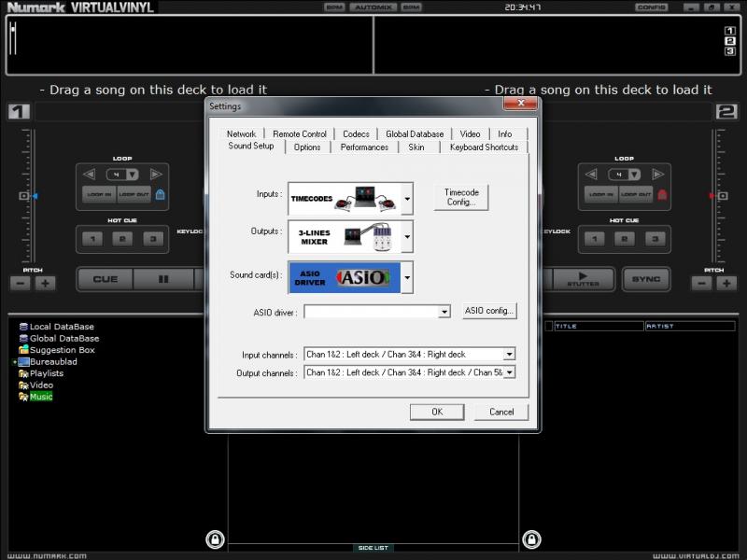Select waveform zoom level 3
The width and height of the screenshot is (747, 560).
[x=729, y=51]
